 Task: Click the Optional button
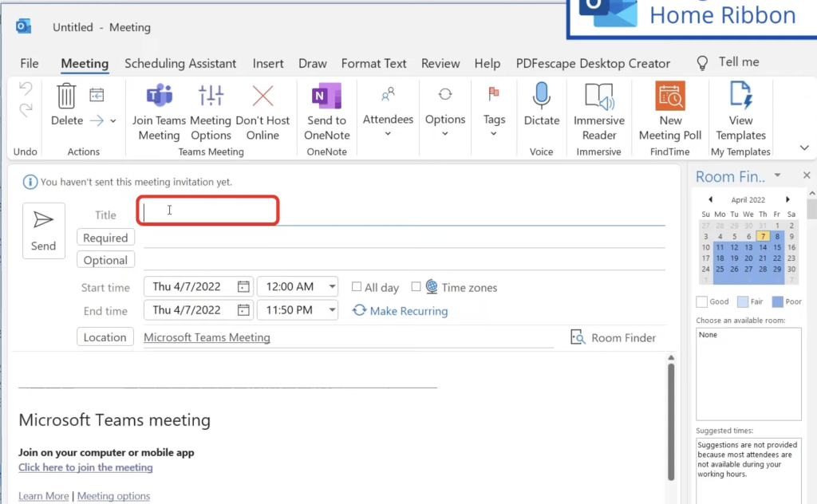coord(105,260)
